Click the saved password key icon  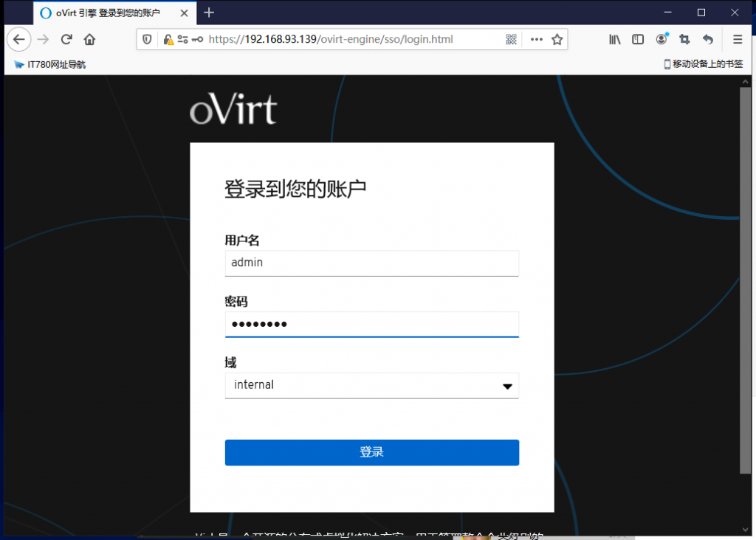(x=197, y=39)
